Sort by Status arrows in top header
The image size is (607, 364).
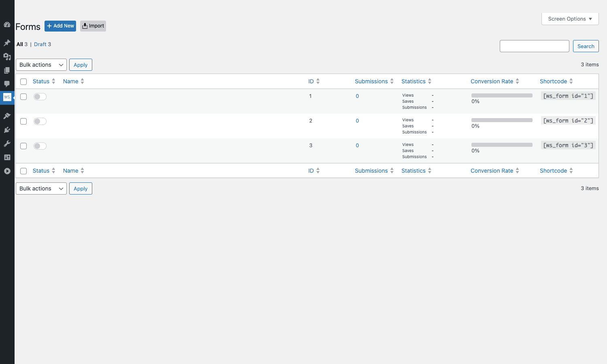coord(53,81)
